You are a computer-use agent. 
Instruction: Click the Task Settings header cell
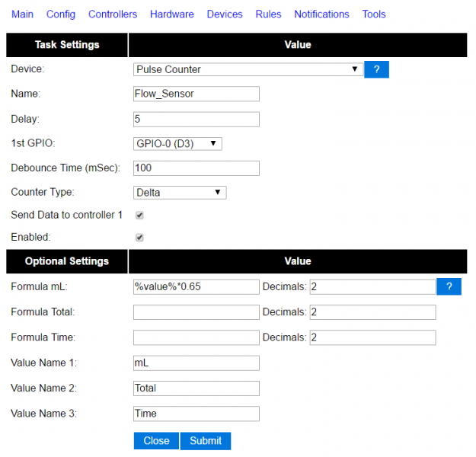pyautogui.click(x=67, y=45)
